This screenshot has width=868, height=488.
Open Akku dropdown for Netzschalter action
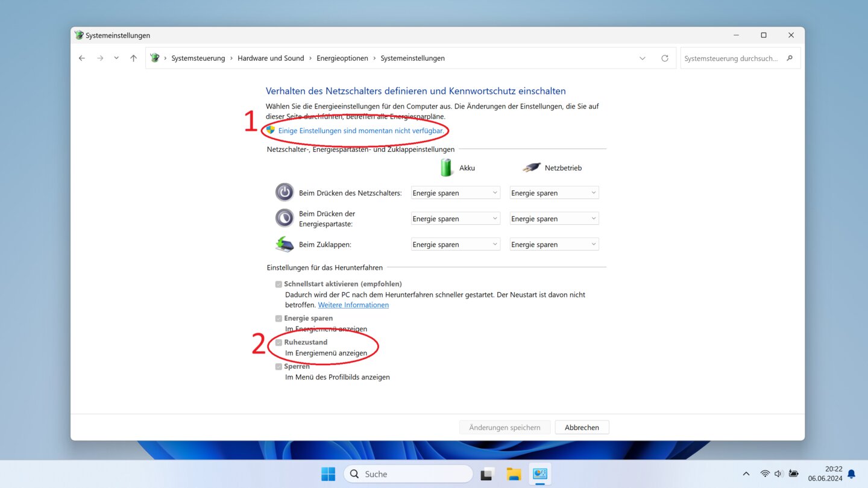455,193
